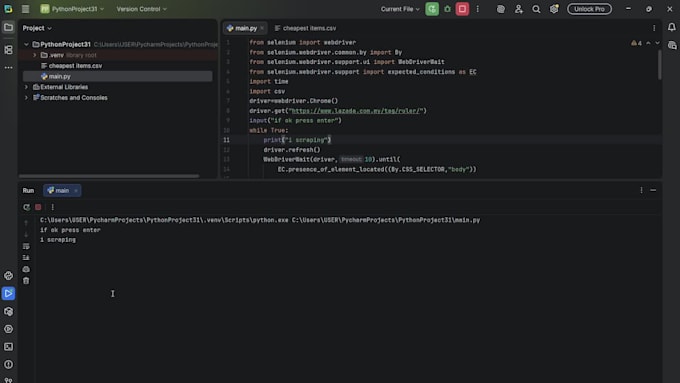Start debugging with the bug icon
This screenshot has width=680, height=383.
click(448, 9)
